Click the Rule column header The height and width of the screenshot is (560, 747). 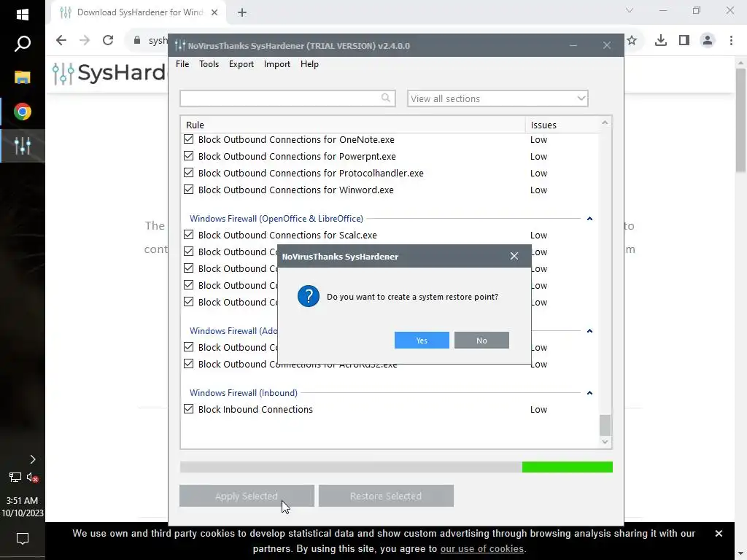353,125
